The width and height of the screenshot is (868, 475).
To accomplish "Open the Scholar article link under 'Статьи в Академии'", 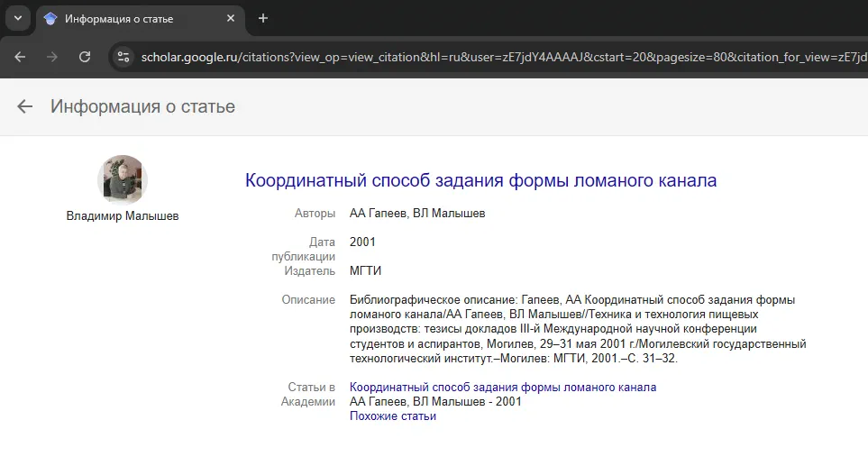I will (x=503, y=387).
